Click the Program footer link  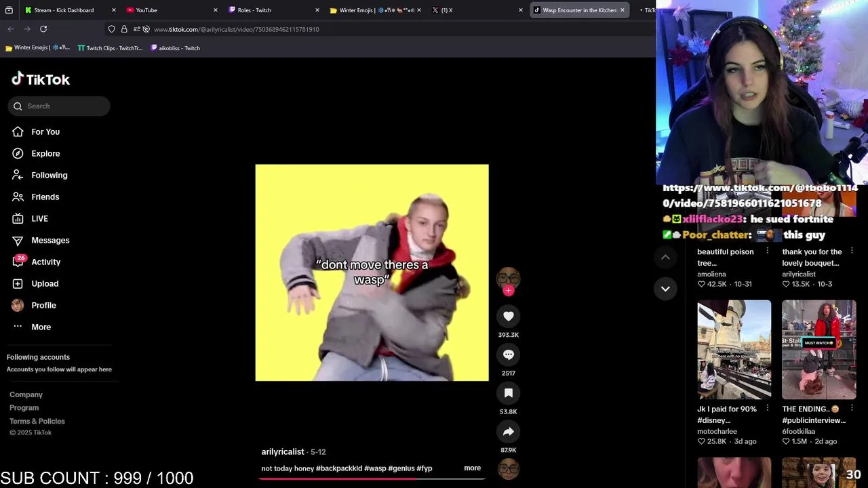coord(24,407)
